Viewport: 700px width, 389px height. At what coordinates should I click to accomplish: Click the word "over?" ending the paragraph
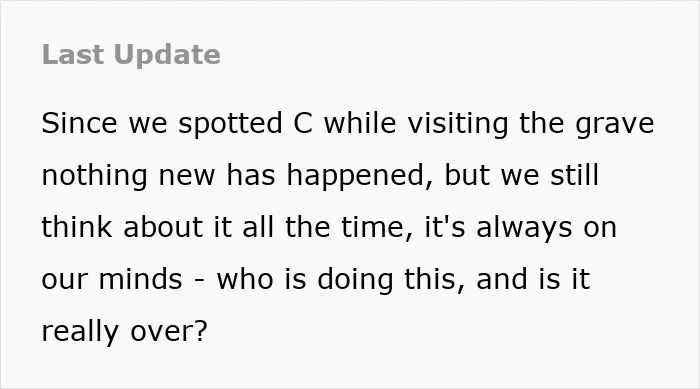pos(169,331)
